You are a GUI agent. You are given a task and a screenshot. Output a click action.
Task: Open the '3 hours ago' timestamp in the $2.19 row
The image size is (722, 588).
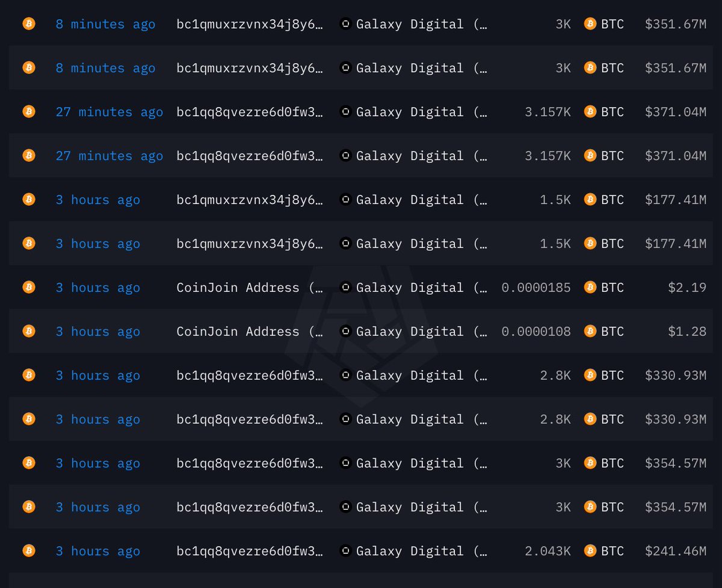tap(98, 288)
